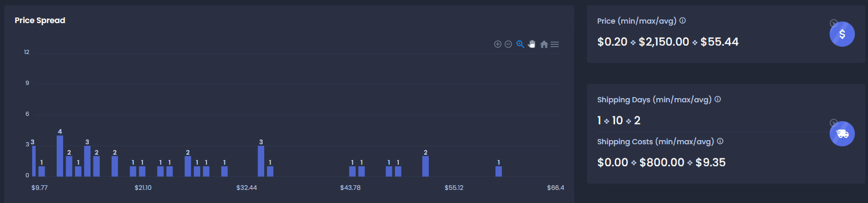Click the chart zoom-out minus icon
The width and height of the screenshot is (868, 203).
pyautogui.click(x=508, y=44)
